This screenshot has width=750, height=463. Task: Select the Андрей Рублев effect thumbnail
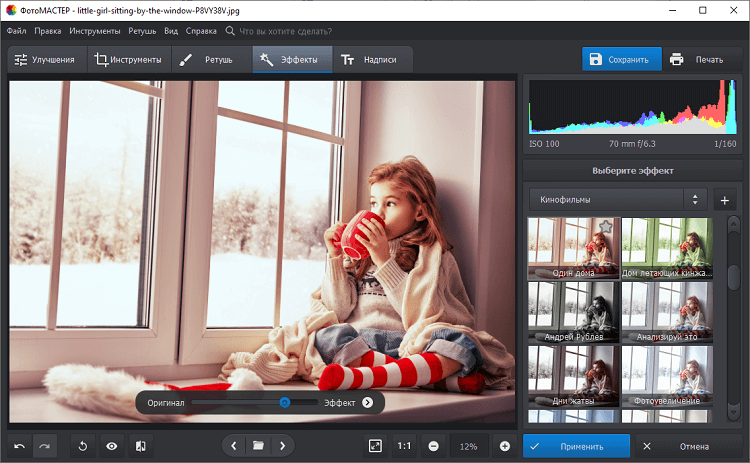coord(572,311)
